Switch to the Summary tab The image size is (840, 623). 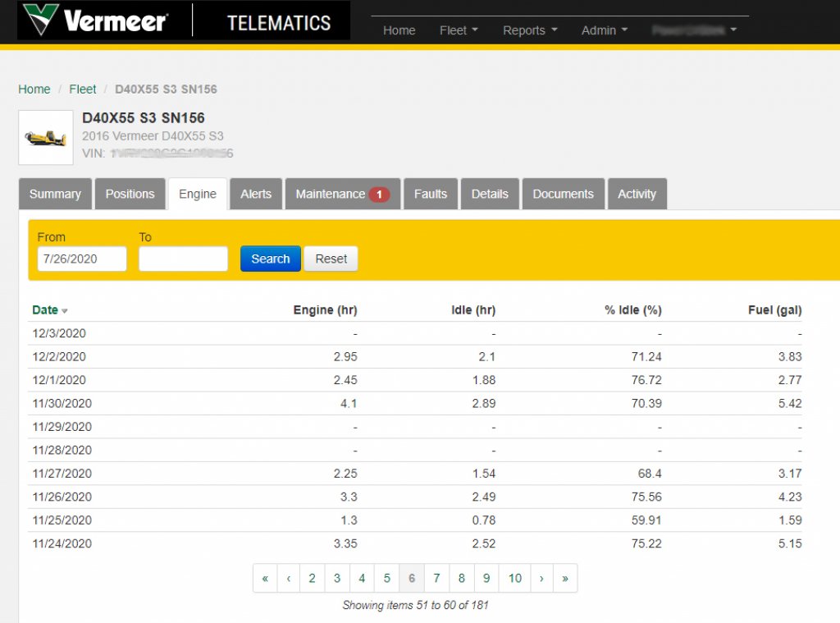click(55, 194)
